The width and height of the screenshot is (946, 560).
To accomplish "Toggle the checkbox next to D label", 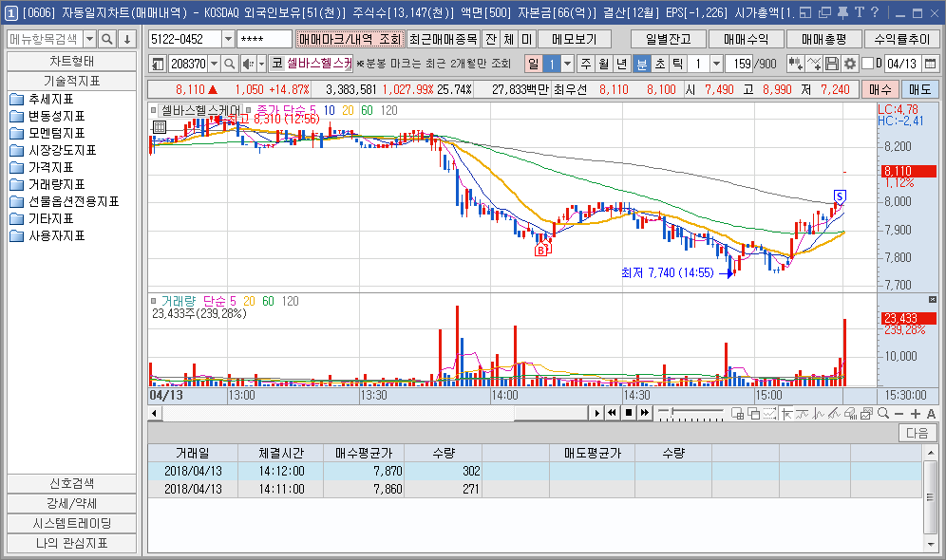I will click(x=867, y=64).
